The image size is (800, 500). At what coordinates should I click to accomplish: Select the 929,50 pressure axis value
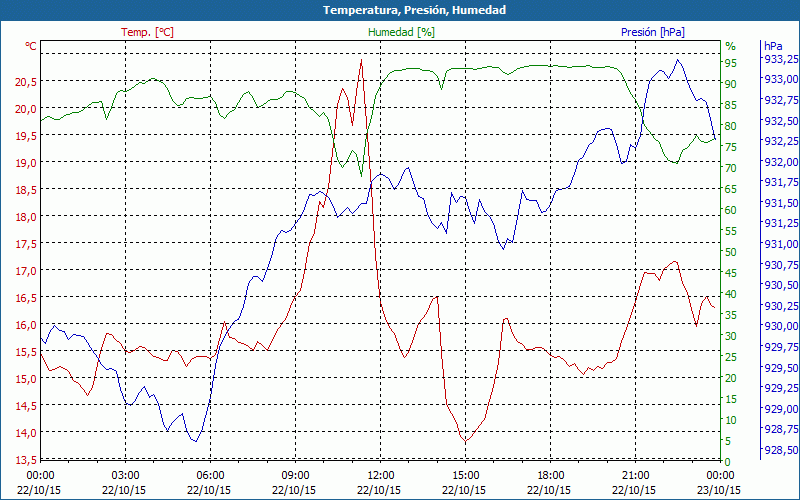click(781, 368)
